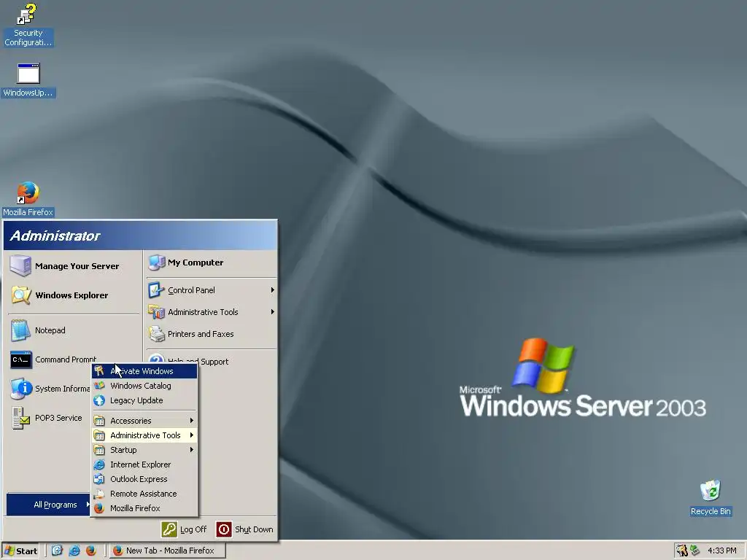
Task: Open the Recycle Bin
Action: point(711,497)
